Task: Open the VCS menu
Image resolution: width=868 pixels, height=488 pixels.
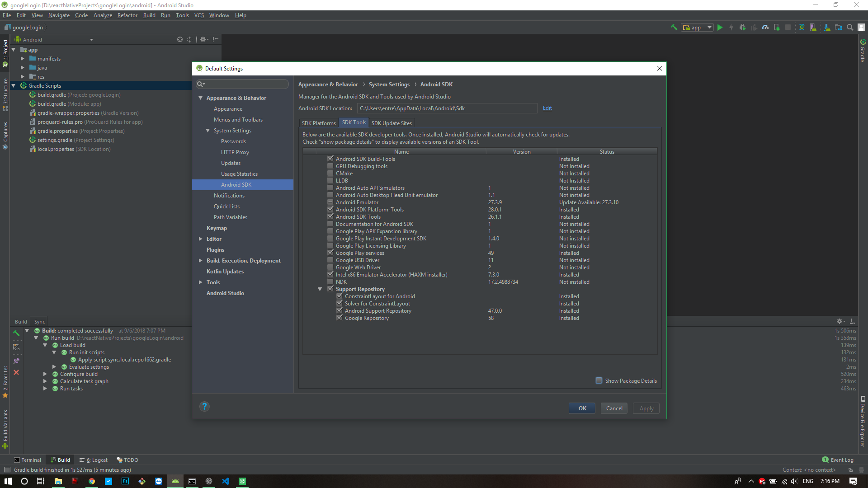Action: 199,15
